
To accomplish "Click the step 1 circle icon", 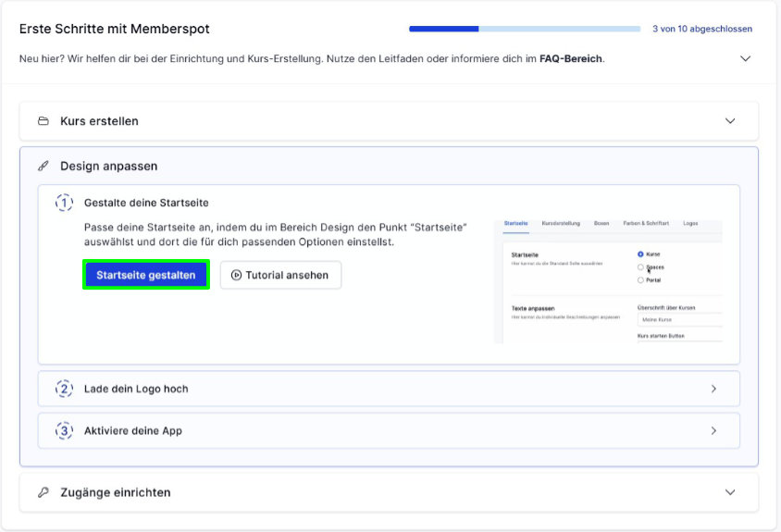I will [x=64, y=203].
